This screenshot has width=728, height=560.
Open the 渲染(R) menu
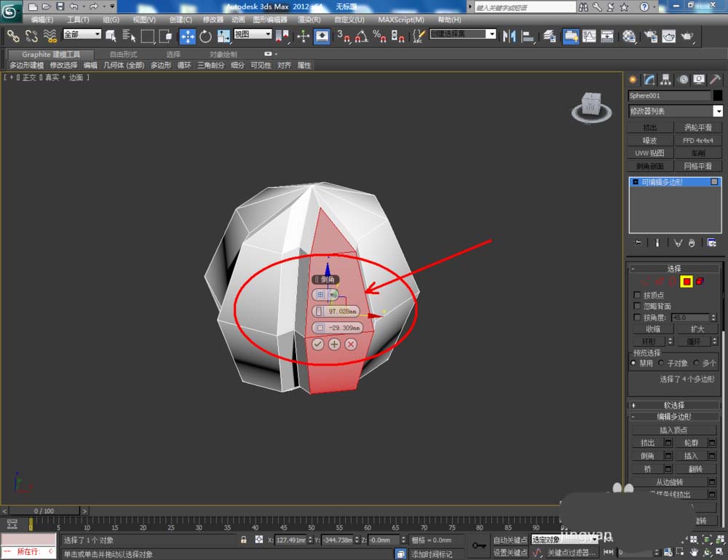(309, 20)
